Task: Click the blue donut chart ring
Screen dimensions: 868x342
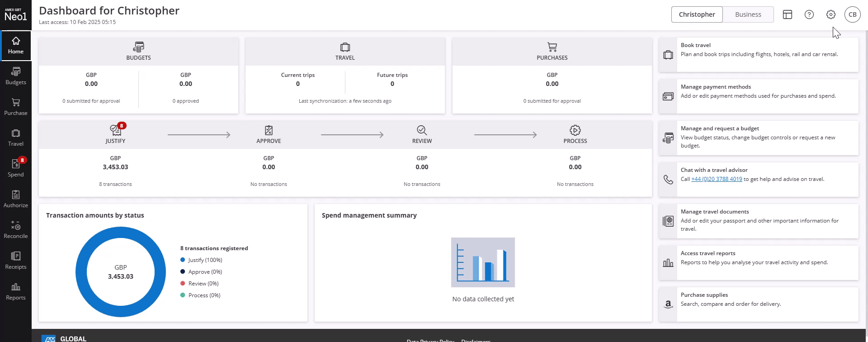Action: click(x=81, y=272)
